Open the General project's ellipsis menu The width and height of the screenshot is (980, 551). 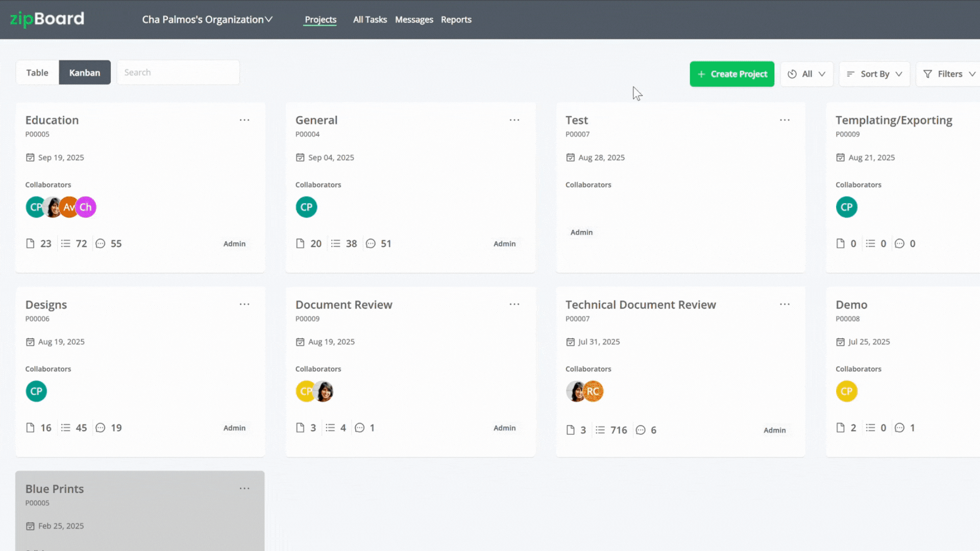tap(514, 120)
